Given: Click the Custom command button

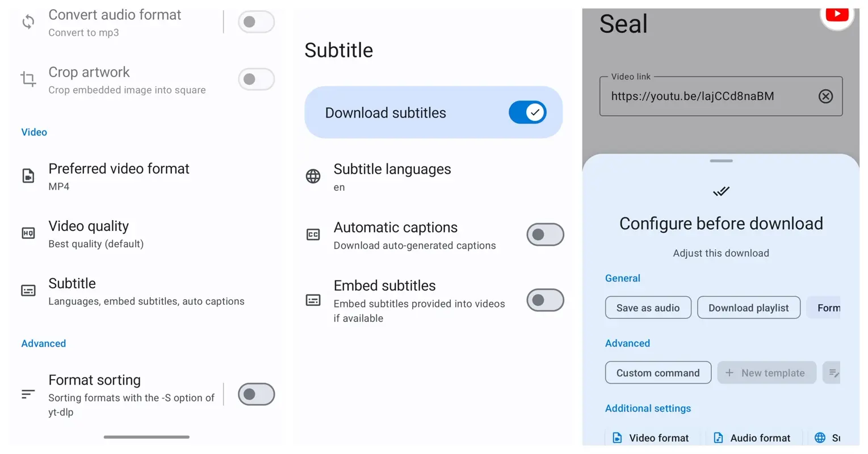Looking at the screenshot, I should pyautogui.click(x=658, y=372).
